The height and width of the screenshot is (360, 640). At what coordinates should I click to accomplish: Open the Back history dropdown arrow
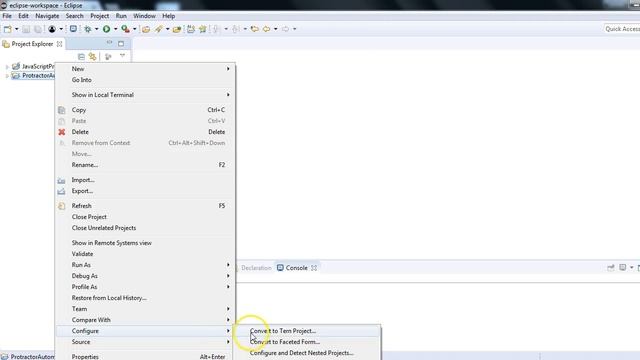[276, 29]
